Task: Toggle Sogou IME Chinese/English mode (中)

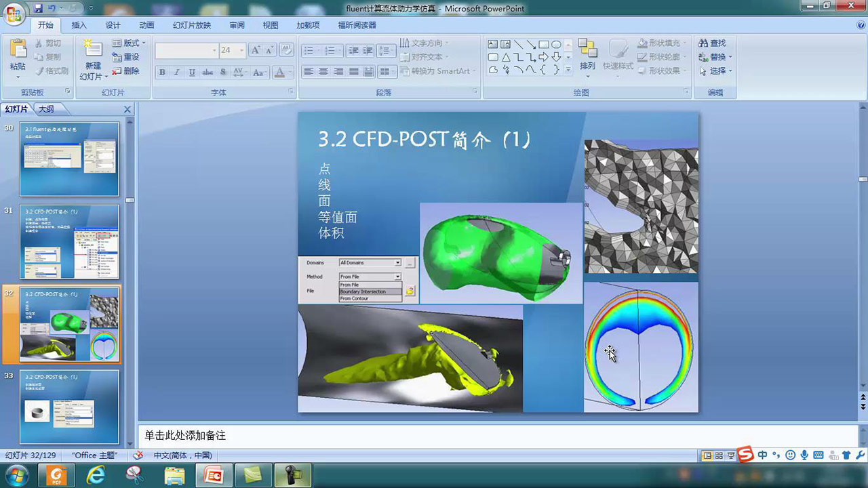Action: 762,455
